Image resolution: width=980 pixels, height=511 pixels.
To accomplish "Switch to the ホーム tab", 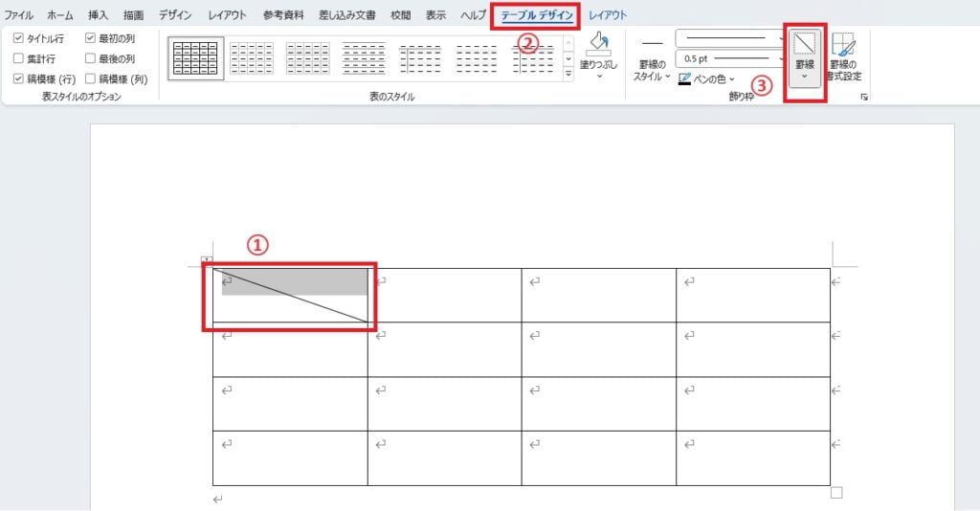I will (x=60, y=15).
